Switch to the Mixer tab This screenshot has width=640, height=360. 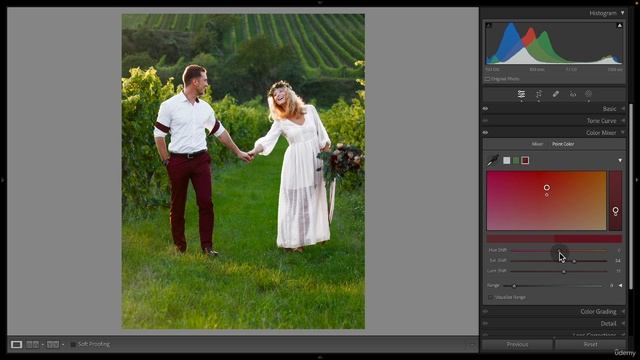(x=537, y=144)
